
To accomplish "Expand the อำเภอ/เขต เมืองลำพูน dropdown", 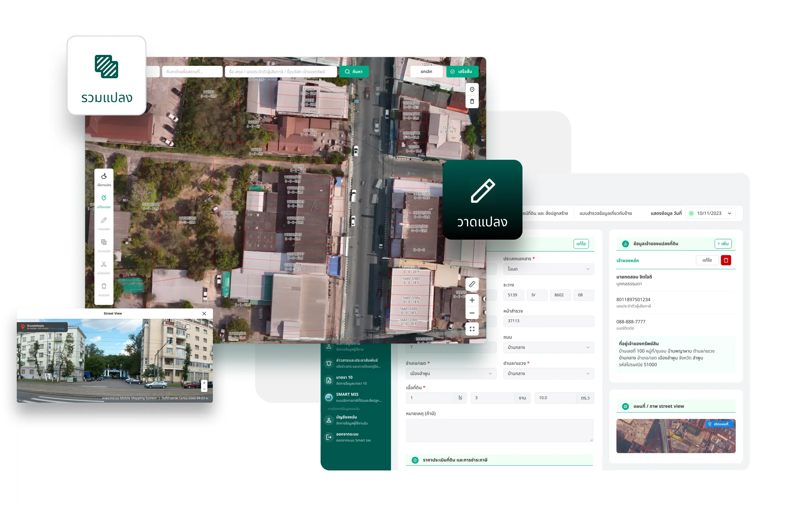I will pyautogui.click(x=451, y=373).
